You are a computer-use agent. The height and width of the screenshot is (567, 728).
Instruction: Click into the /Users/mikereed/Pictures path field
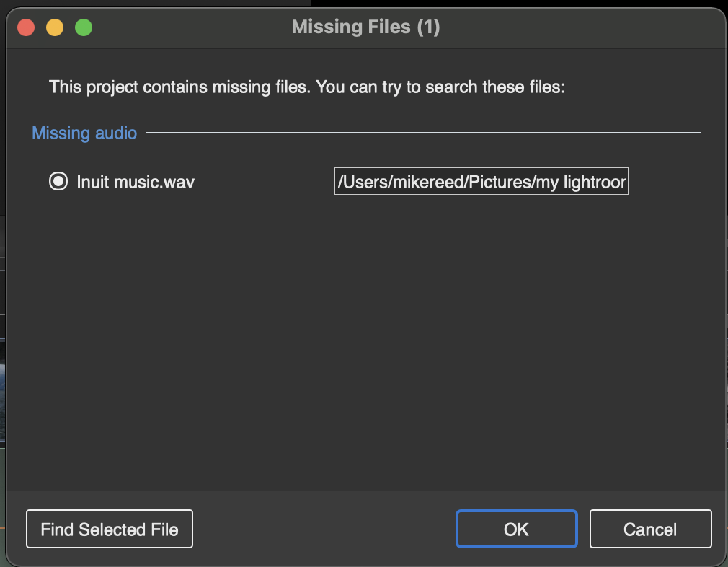481,181
